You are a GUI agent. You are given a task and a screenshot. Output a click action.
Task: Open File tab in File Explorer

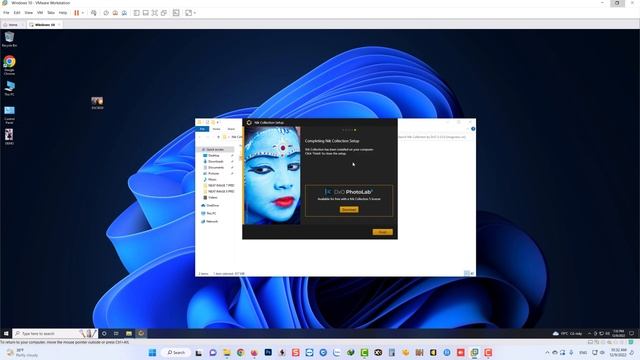click(202, 129)
